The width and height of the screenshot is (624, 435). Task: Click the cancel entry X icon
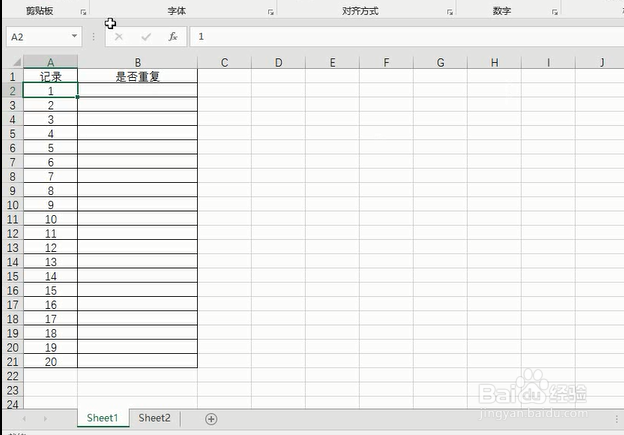(119, 37)
